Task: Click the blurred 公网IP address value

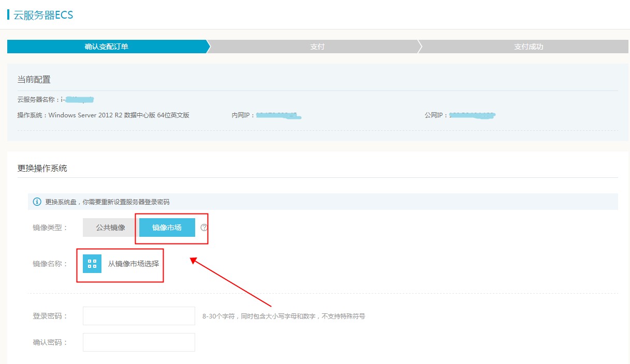Action: tap(472, 115)
